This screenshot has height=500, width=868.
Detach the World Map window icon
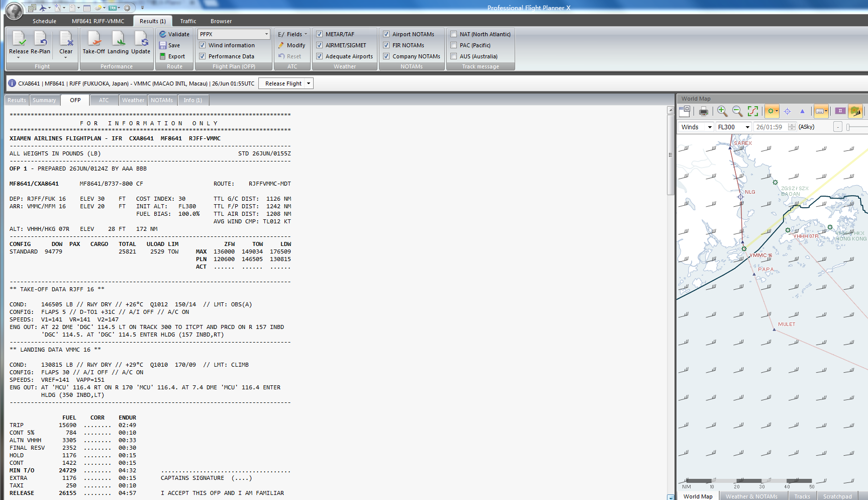pyautogui.click(x=685, y=111)
